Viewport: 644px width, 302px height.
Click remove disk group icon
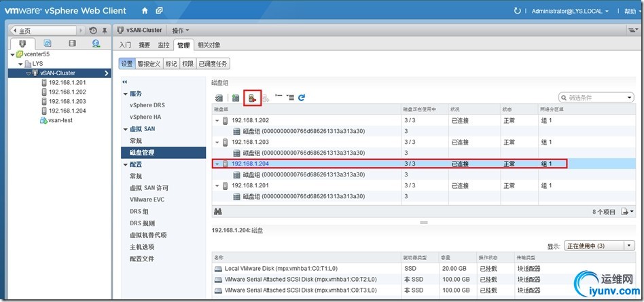252,98
